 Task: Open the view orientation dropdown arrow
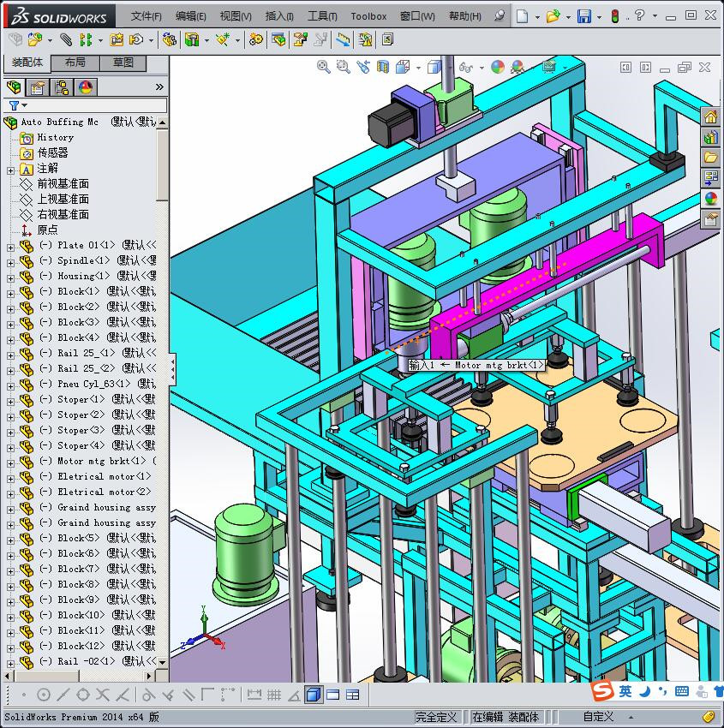pyautogui.click(x=418, y=68)
